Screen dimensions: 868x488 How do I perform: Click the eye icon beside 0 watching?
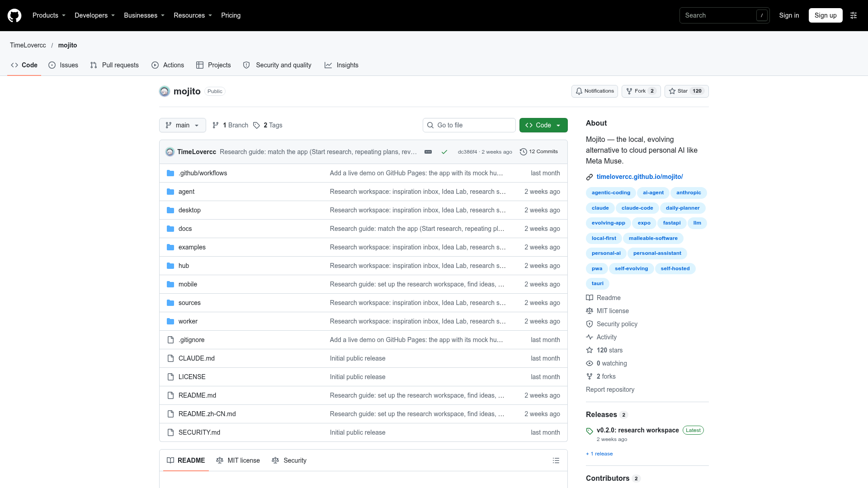pyautogui.click(x=590, y=363)
